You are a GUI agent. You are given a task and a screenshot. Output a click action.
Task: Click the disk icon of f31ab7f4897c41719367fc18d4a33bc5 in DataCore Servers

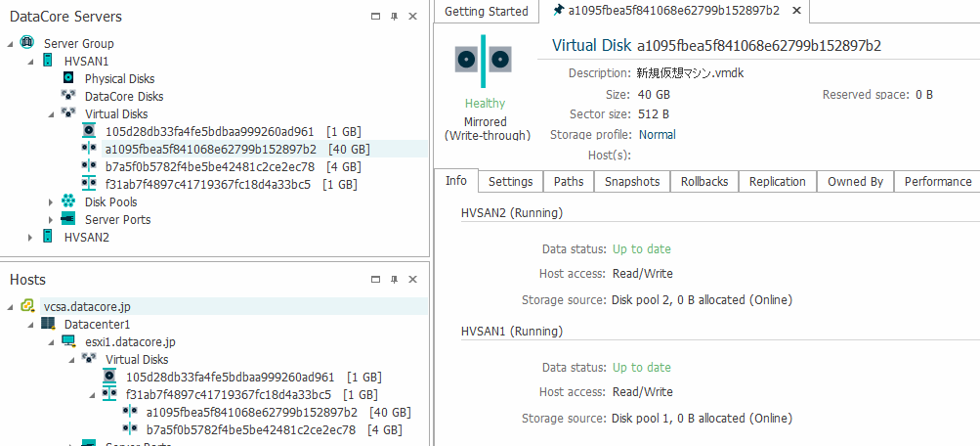coord(89,184)
